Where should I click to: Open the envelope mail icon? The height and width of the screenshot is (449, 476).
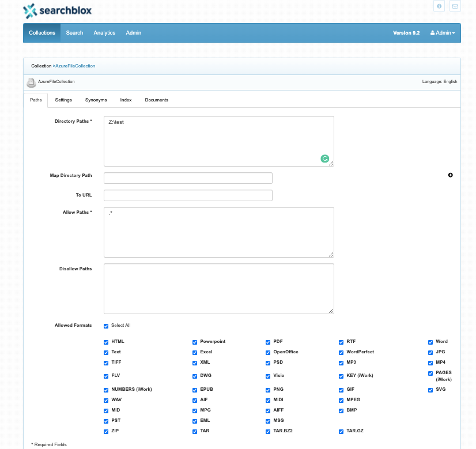pyautogui.click(x=455, y=6)
